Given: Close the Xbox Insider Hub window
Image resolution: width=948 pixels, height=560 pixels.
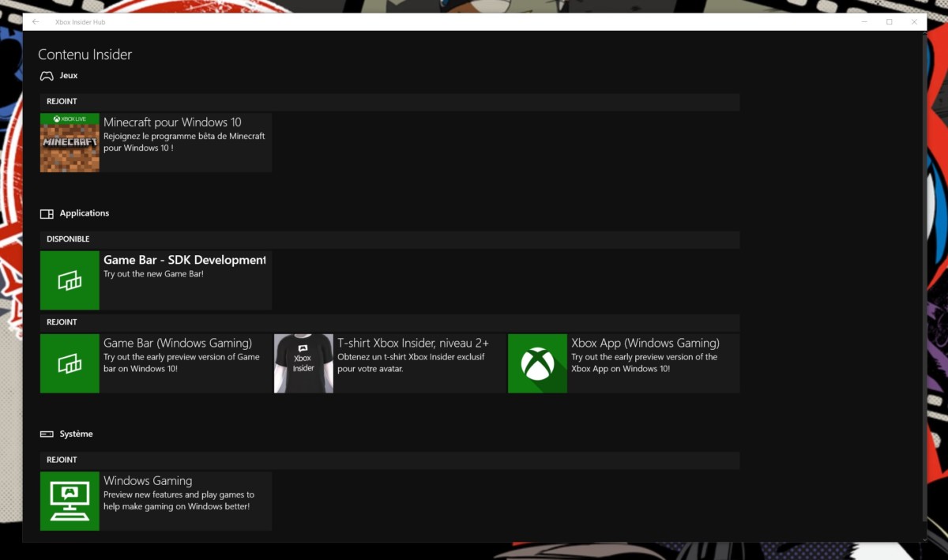Looking at the screenshot, I should coord(915,22).
